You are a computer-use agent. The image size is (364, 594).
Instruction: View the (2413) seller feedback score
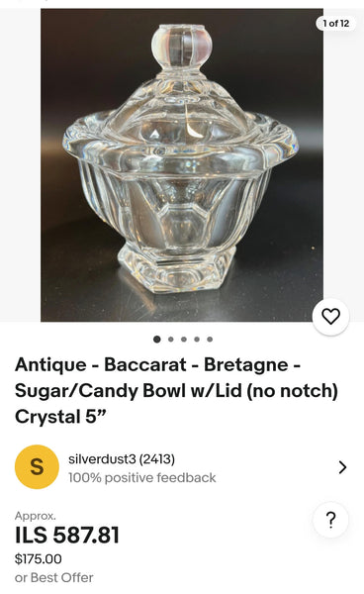point(157,459)
